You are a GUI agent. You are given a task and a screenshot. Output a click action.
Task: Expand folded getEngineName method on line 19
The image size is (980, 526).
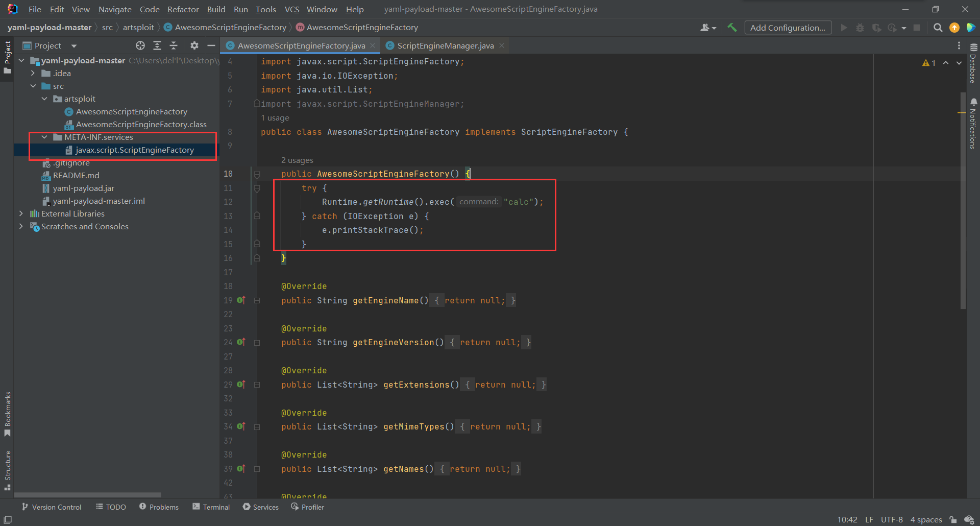point(257,300)
